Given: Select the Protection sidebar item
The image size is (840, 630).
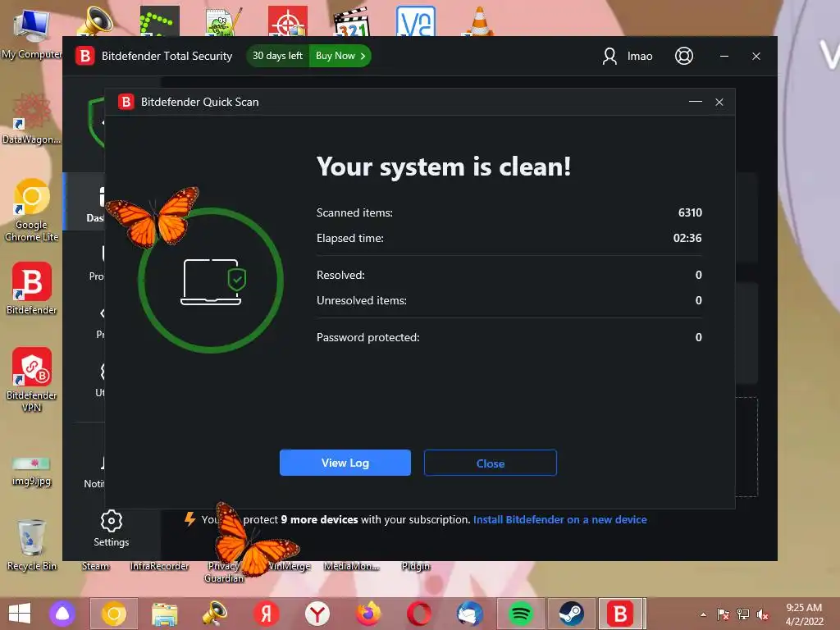Looking at the screenshot, I should 96,263.
